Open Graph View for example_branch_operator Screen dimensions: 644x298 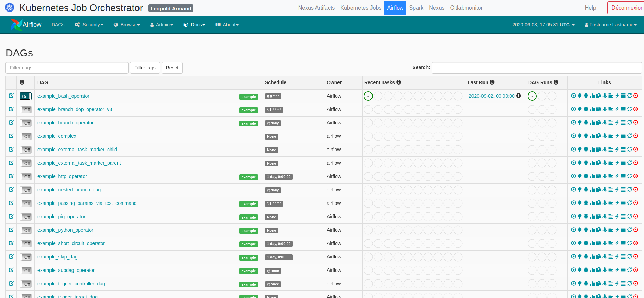pos(586,122)
